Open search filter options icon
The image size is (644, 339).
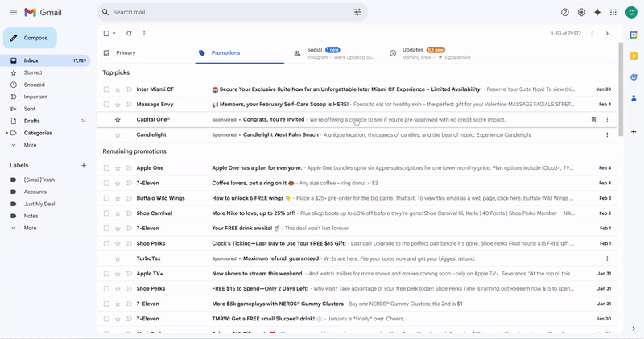tap(357, 12)
